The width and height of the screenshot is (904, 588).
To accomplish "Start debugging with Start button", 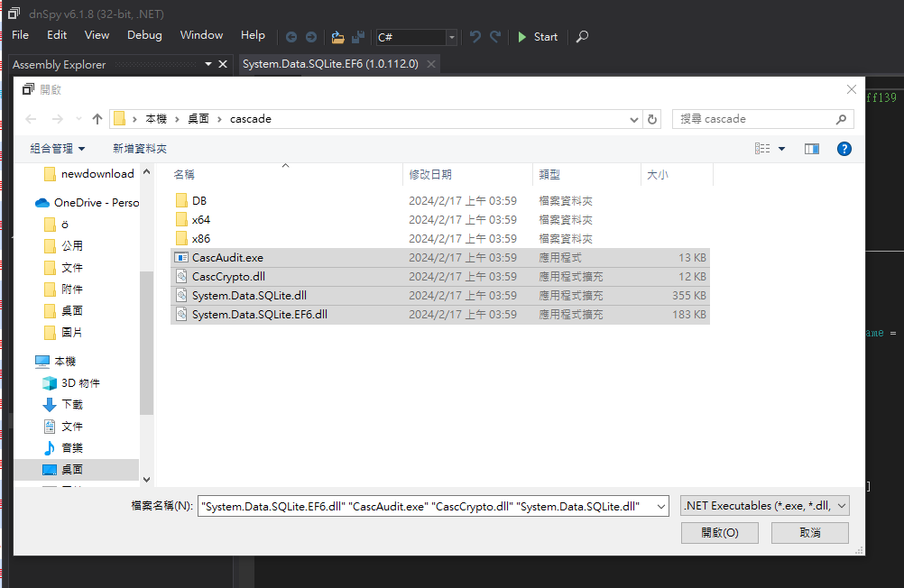I will tap(538, 37).
